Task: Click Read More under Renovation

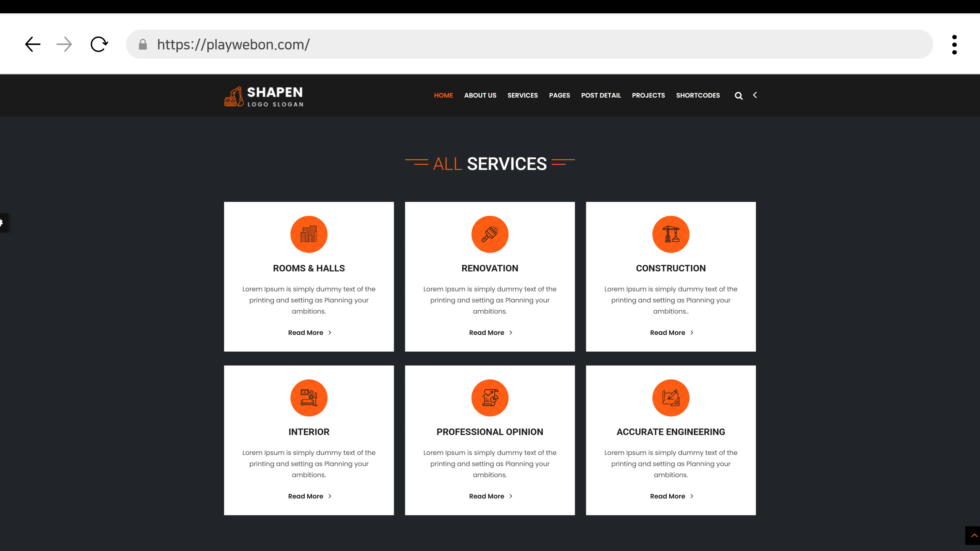Action: [x=490, y=333]
